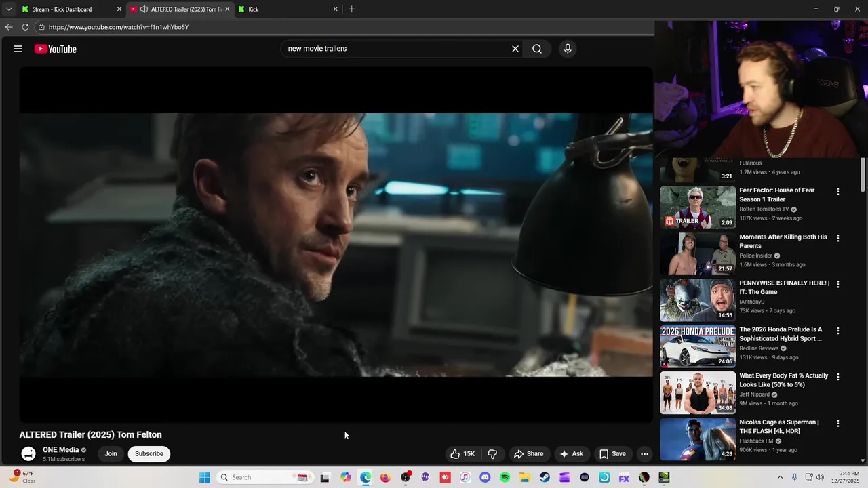
Task: Open a new browser tab
Action: coord(351,9)
